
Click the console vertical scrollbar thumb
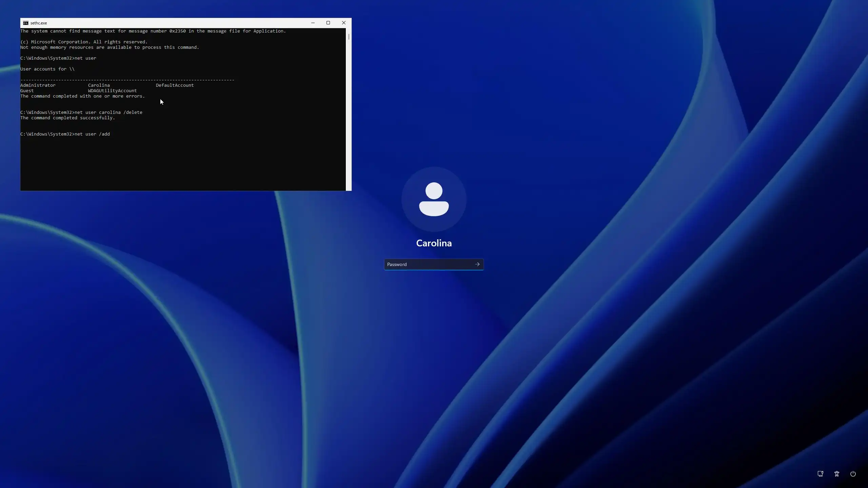point(349,37)
